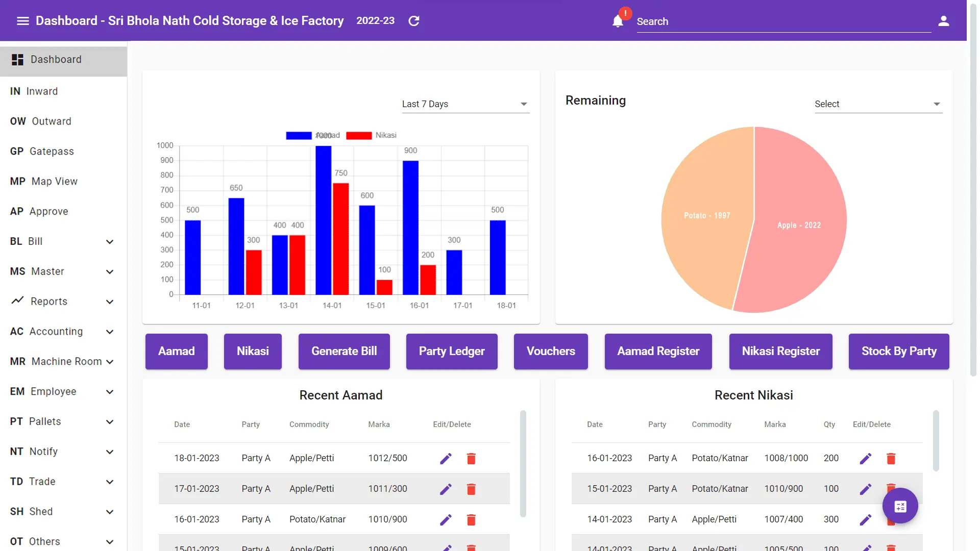Click the Generate Bill button
This screenshot has width=980, height=551.
[344, 352]
